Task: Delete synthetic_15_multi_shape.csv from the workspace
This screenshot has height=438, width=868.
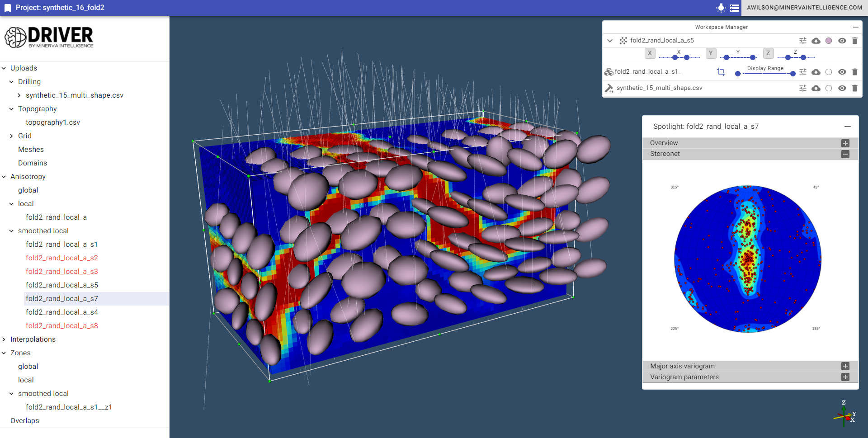Action: click(854, 88)
